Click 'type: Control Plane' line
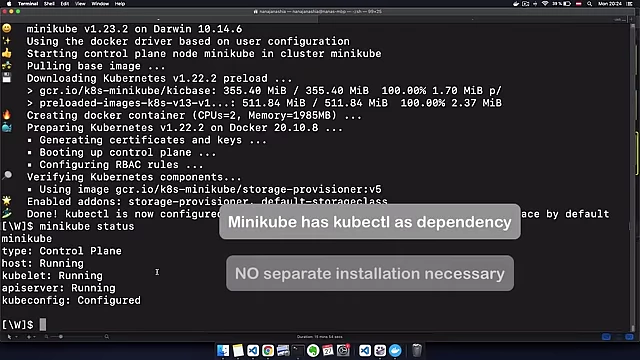This screenshot has height=360, width=640. tap(62, 251)
